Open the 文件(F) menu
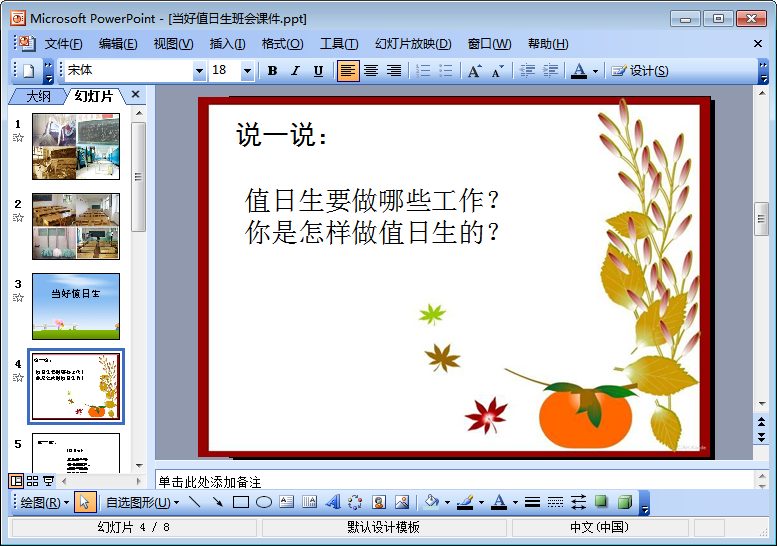The image size is (777, 546). (63, 44)
